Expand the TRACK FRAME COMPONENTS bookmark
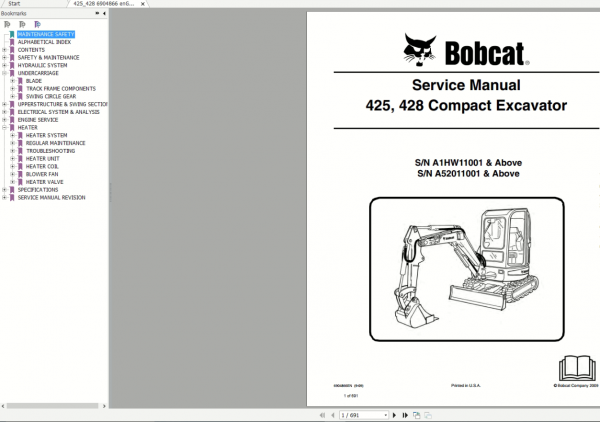 coord(13,89)
